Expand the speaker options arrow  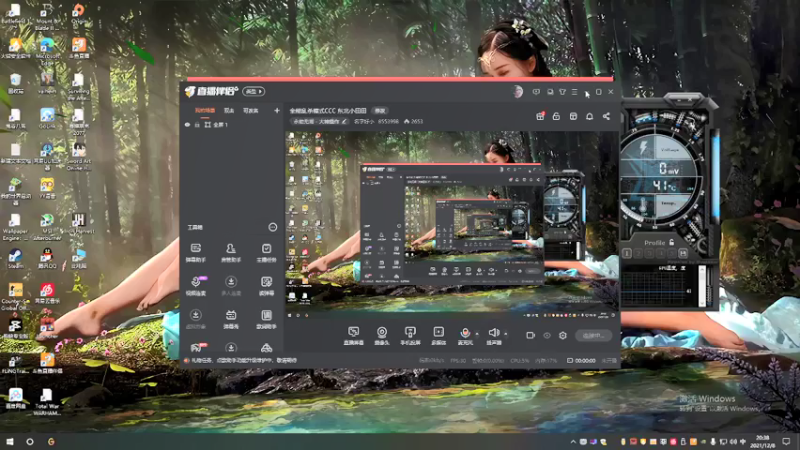pyautogui.click(x=506, y=334)
